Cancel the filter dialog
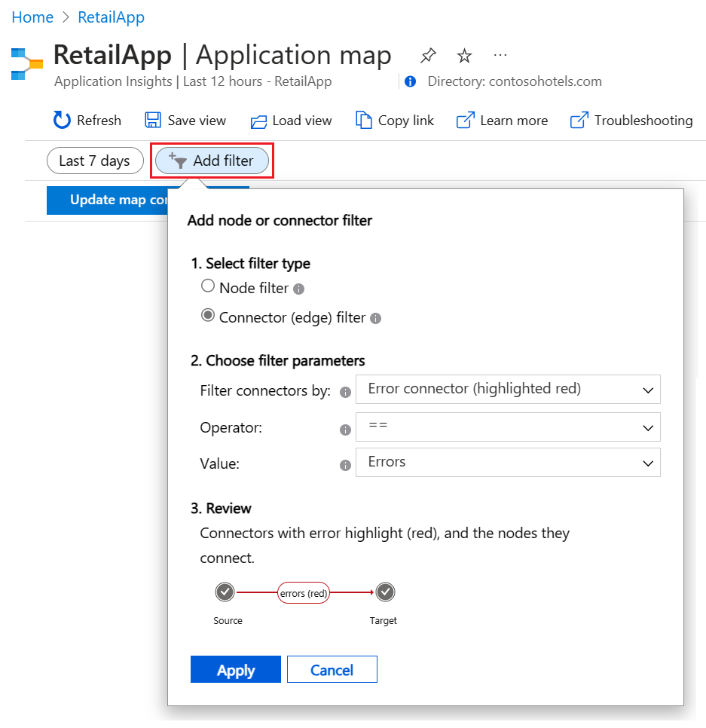 (332, 669)
